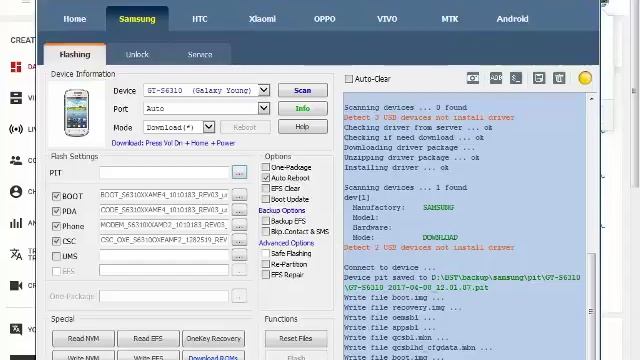Click inside the PIT file path field

[164, 173]
